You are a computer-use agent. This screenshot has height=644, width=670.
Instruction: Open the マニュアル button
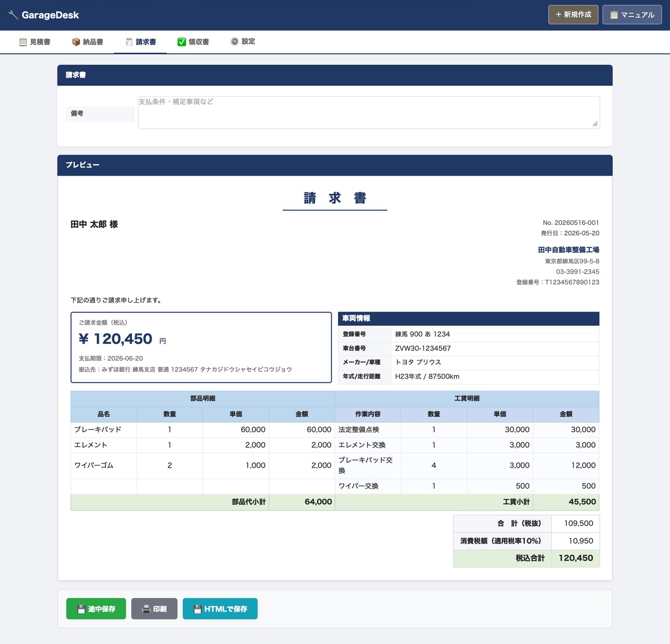point(632,15)
